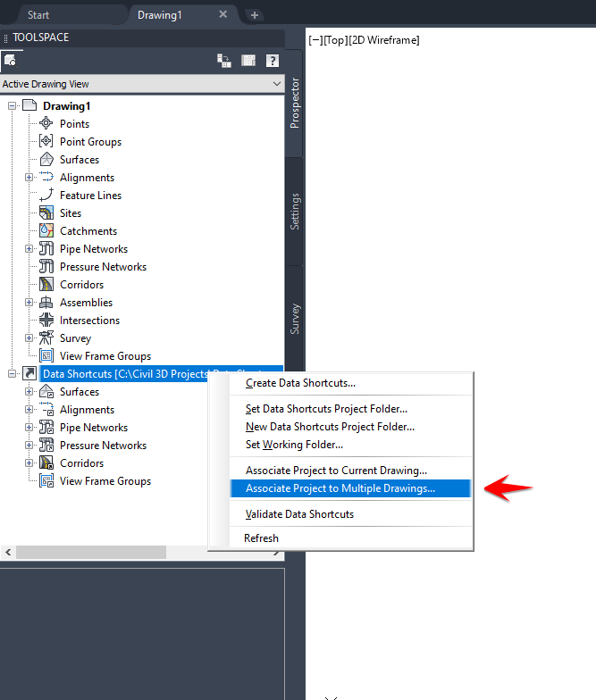Image resolution: width=596 pixels, height=700 pixels.
Task: Expand Pipe Networks under Drawing1
Action: pos(29,248)
